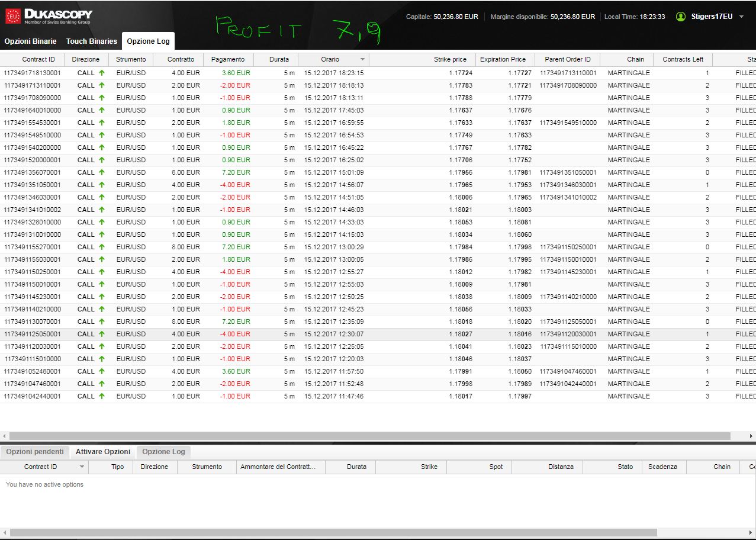Switch to the Opzioni Binarie tab
756x540 pixels.
coord(31,41)
